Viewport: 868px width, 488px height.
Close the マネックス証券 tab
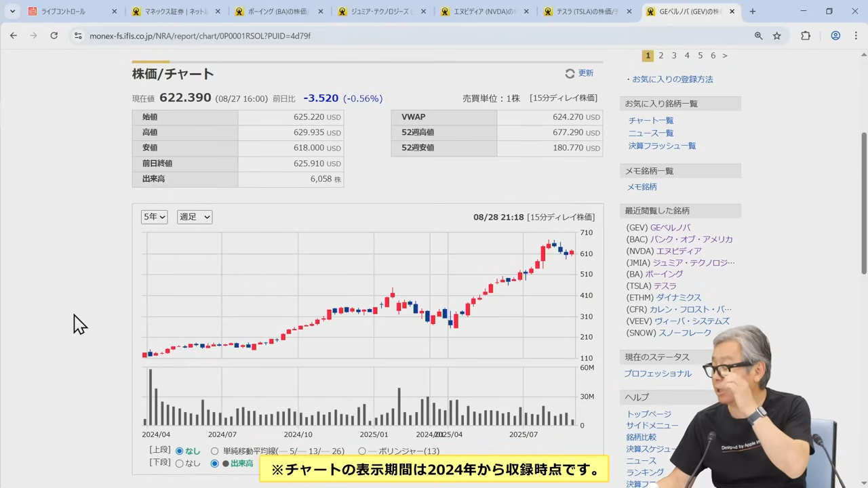tap(218, 12)
